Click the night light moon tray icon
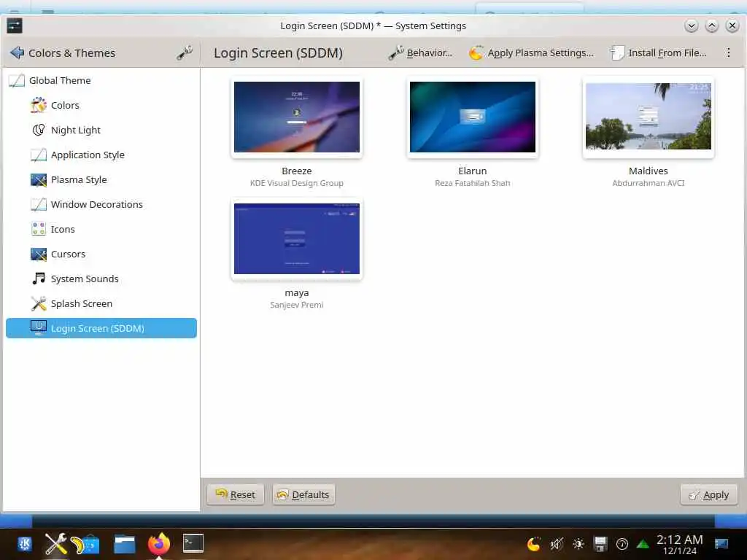The width and height of the screenshot is (747, 560). pos(533,544)
